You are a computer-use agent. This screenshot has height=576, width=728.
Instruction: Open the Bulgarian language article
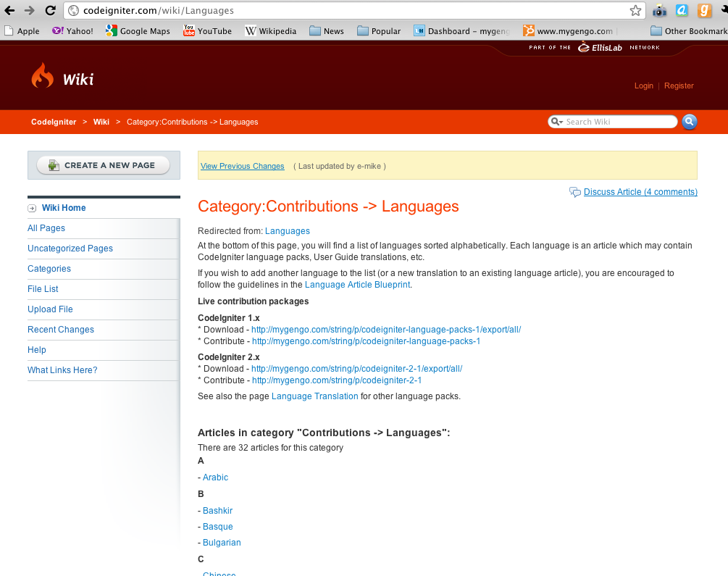point(222,543)
